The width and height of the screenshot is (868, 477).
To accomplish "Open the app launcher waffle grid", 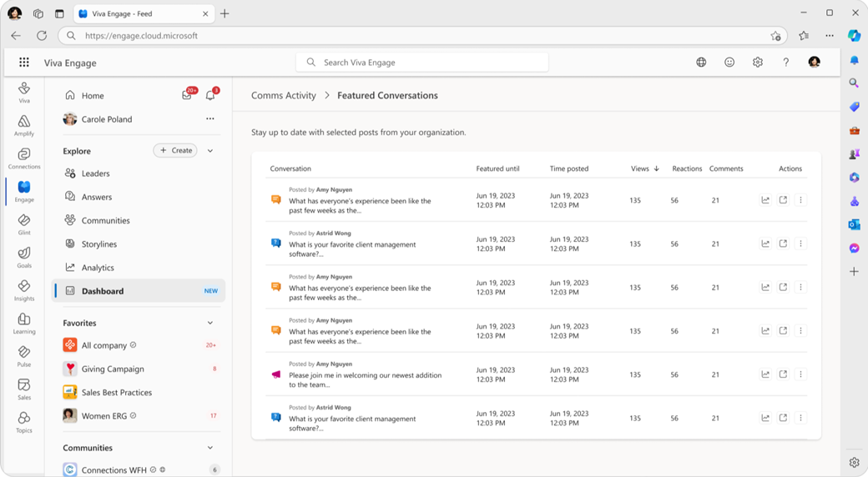I will 24,63.
